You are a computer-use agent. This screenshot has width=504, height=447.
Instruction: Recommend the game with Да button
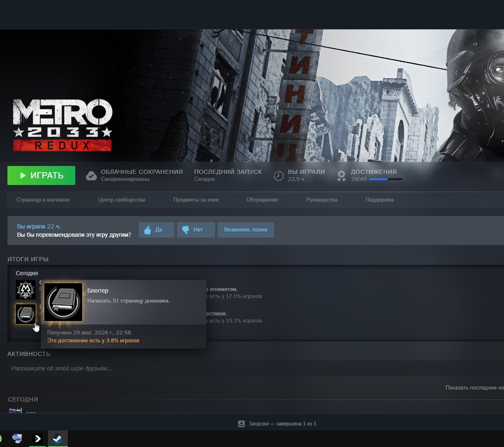(x=157, y=230)
